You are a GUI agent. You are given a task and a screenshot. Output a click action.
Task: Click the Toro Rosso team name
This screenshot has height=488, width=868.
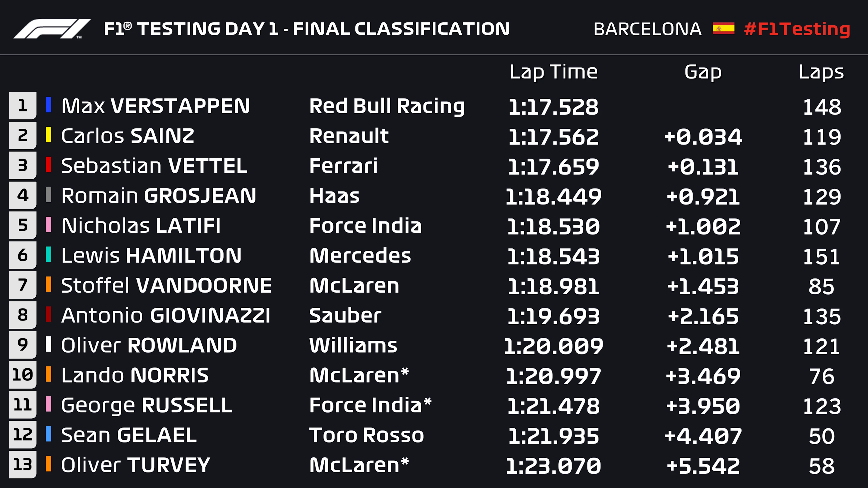point(366,435)
